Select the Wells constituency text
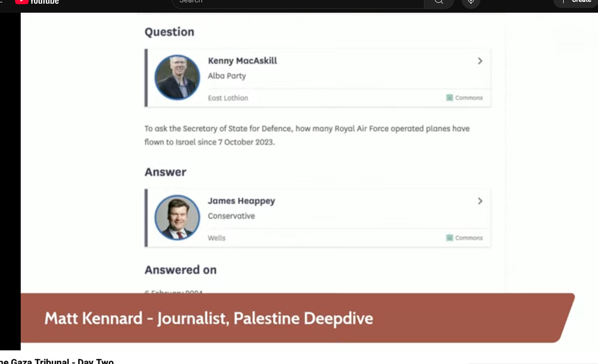Screen dimensions: 598x364 click(216, 238)
